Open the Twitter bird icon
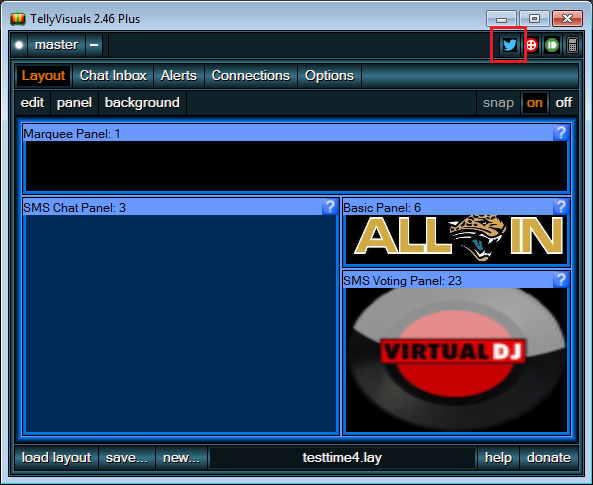 [509, 45]
